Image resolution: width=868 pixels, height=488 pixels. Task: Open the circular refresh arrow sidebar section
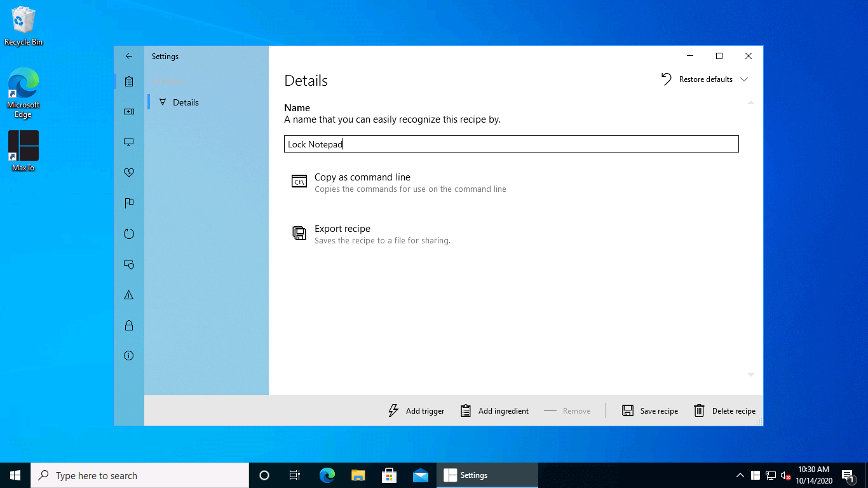coord(129,234)
